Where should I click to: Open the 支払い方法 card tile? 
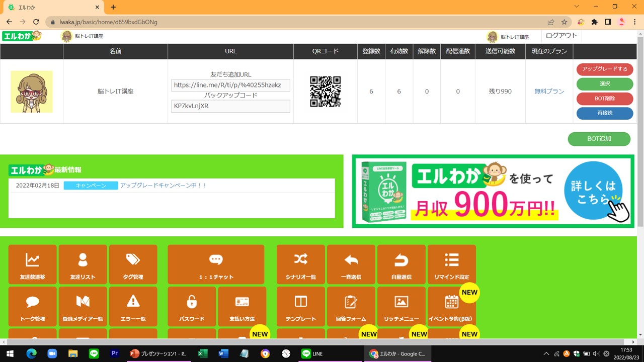click(242, 306)
